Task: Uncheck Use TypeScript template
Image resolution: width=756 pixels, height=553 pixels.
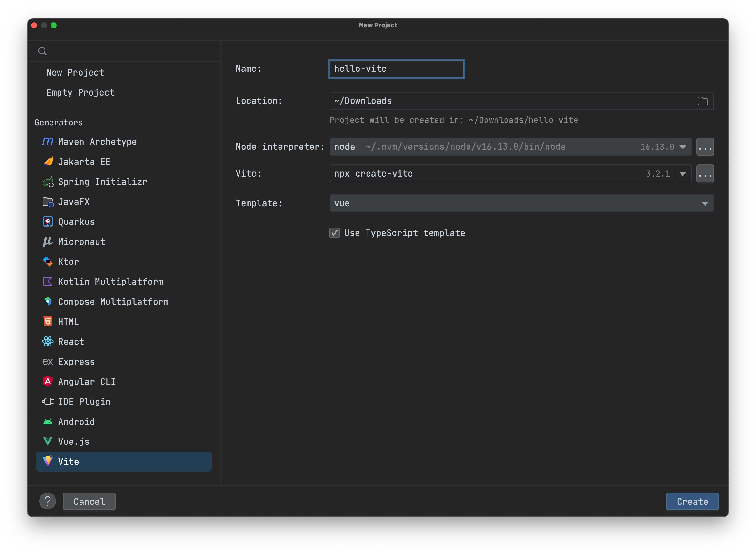Action: pyautogui.click(x=335, y=233)
